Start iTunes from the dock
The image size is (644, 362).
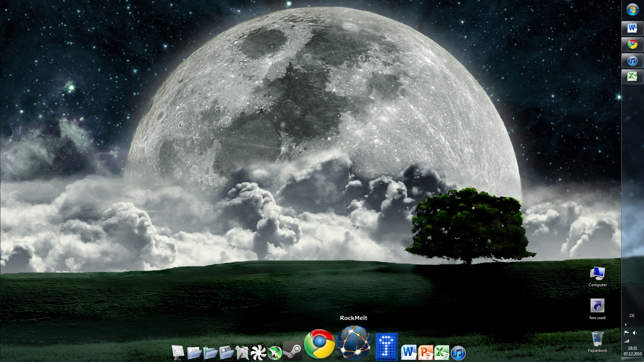tap(458, 353)
